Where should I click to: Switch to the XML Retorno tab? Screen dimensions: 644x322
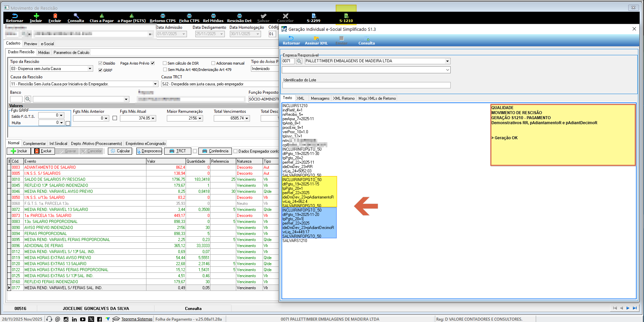pos(343,98)
